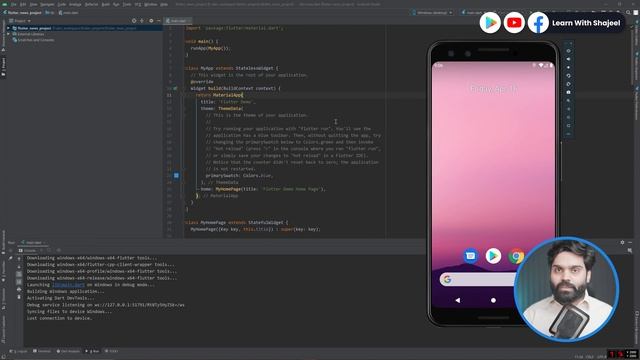
Task: Open the Navigate menu
Action: 47,4
